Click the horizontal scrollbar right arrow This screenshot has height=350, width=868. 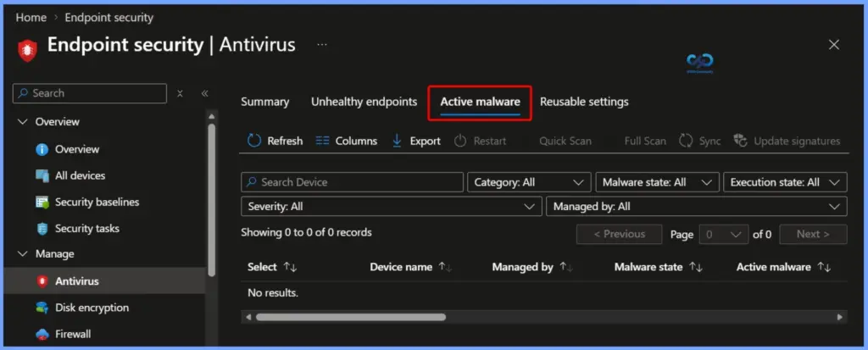pos(839,317)
